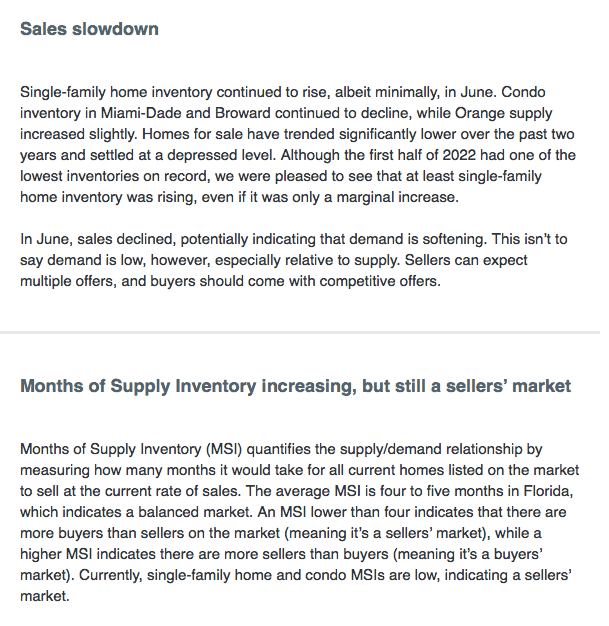Click the phrase 'In June, sales declined'
The height and width of the screenshot is (626, 609).
coord(96,240)
